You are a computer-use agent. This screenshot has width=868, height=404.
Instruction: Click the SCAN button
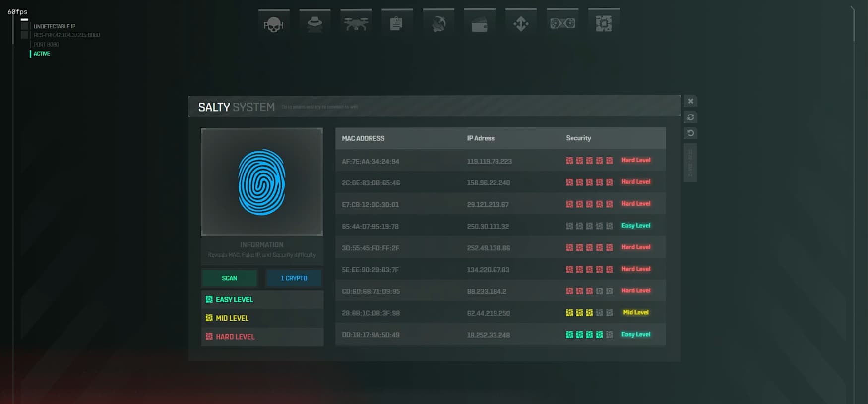(230, 278)
